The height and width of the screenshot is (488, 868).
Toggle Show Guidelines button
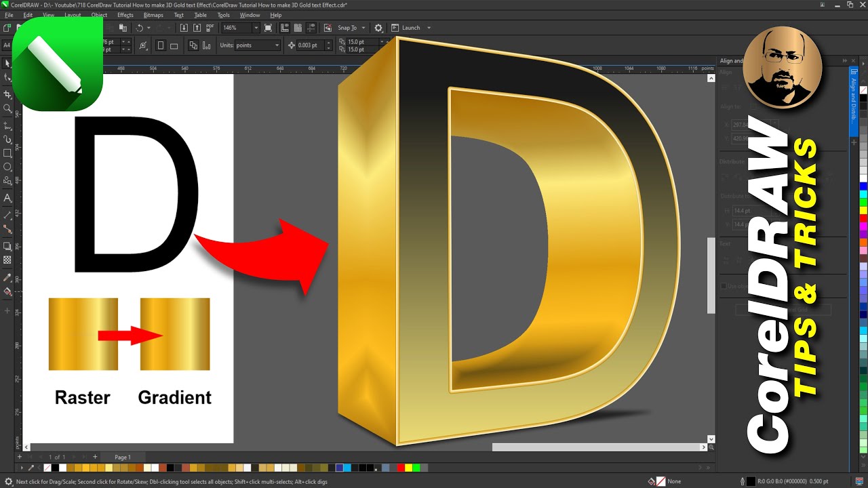311,28
